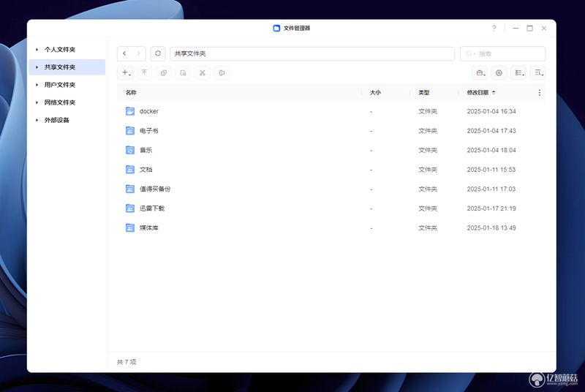Image resolution: width=585 pixels, height=392 pixels.
Task: Expand the 用户文件夹 tree arrow
Action: [x=37, y=85]
